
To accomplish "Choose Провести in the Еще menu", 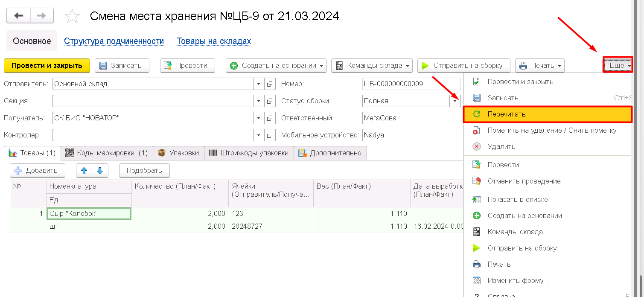I will [x=548, y=165].
